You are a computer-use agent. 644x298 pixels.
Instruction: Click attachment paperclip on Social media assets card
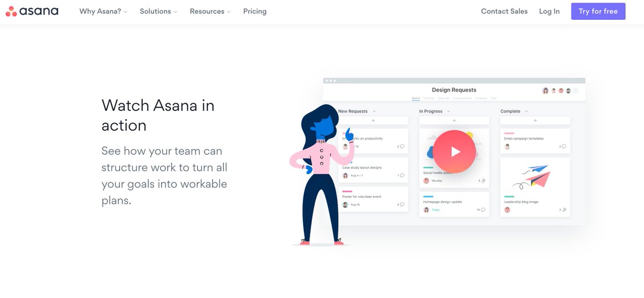point(484,181)
